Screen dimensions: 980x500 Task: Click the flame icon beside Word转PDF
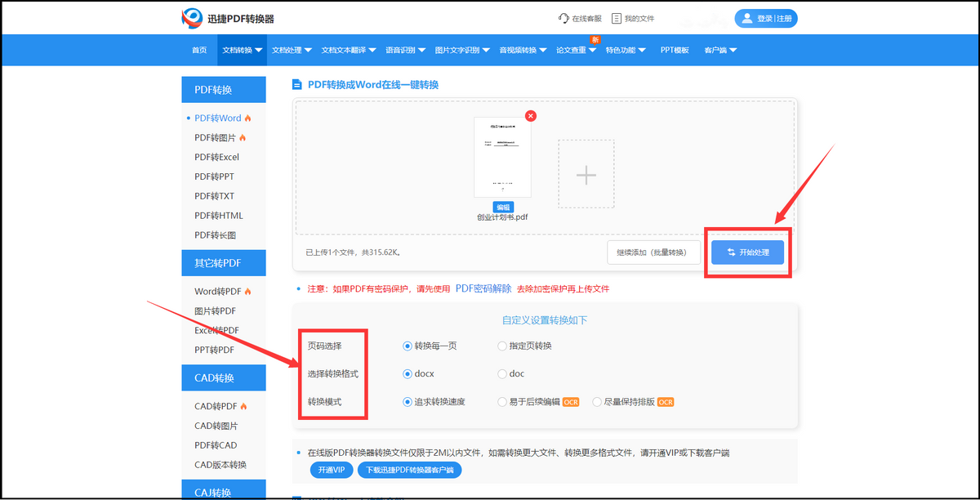[x=247, y=292]
